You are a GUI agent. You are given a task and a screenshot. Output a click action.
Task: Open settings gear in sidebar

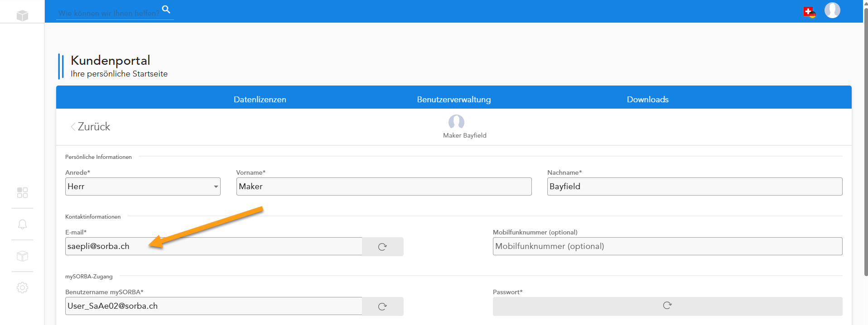pos(22,287)
